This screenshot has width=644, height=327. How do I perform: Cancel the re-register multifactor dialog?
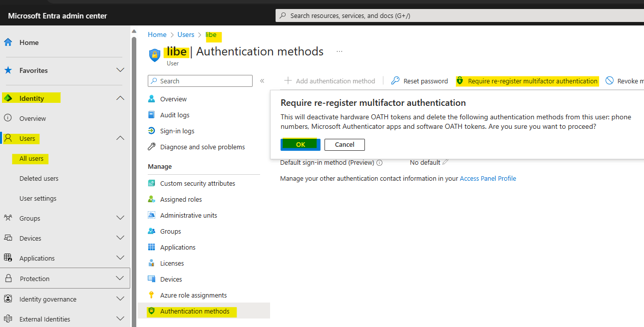coord(344,144)
